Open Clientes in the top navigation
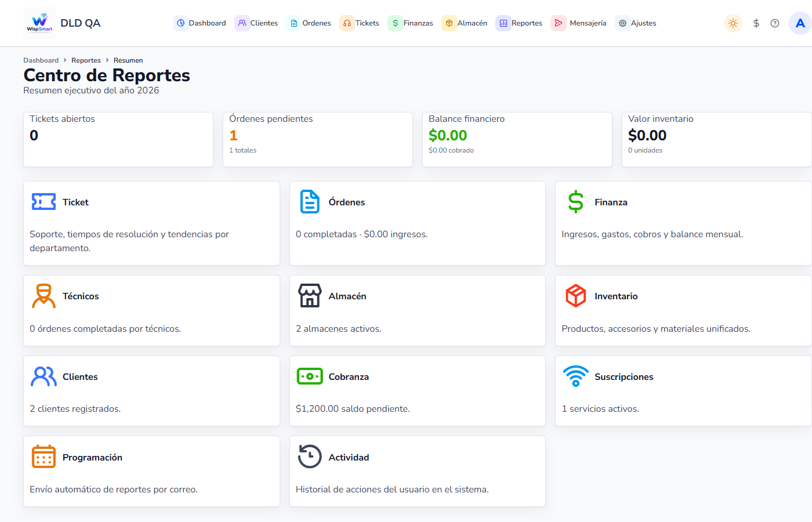 point(257,23)
